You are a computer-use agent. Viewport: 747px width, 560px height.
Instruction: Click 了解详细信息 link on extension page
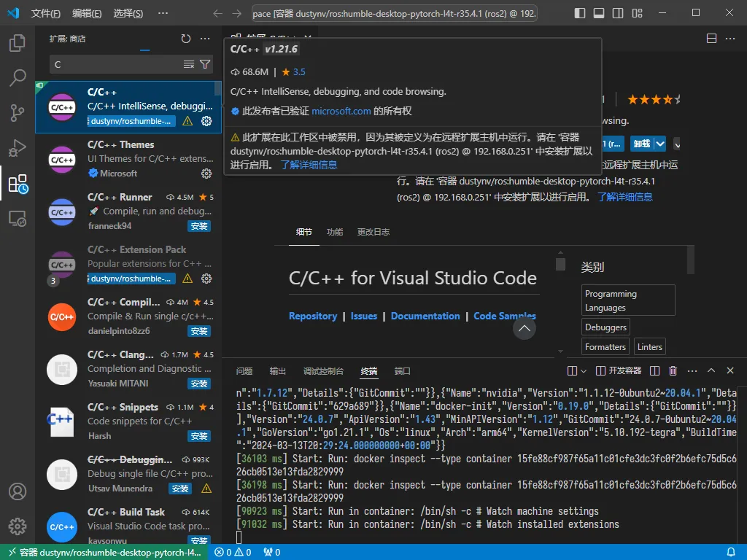625,197
